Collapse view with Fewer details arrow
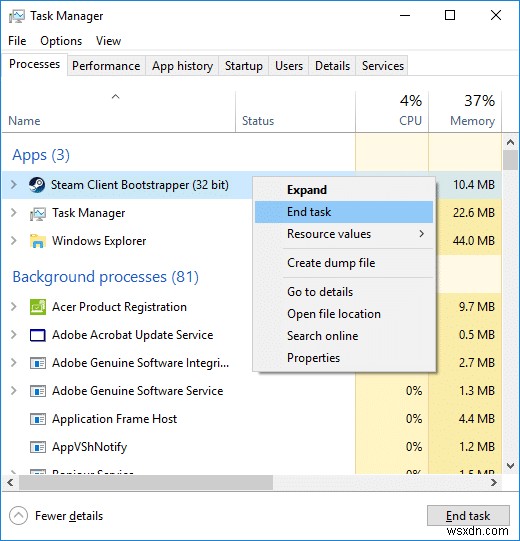520x541 pixels. pyautogui.click(x=18, y=516)
